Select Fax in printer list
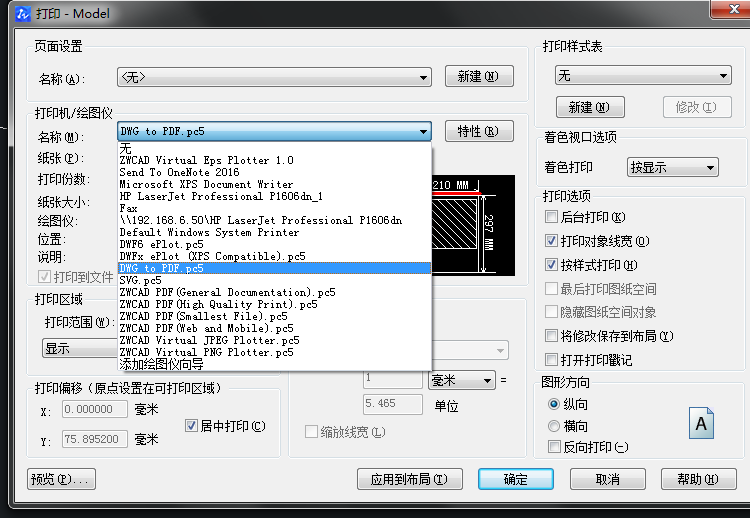This screenshot has width=750, height=518. [275, 208]
